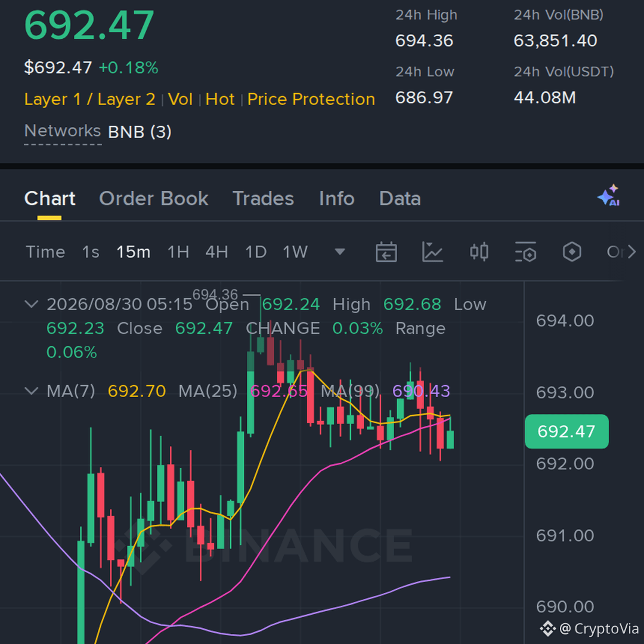The height and width of the screenshot is (644, 644).
Task: Click the Networks label
Action: pyautogui.click(x=63, y=131)
